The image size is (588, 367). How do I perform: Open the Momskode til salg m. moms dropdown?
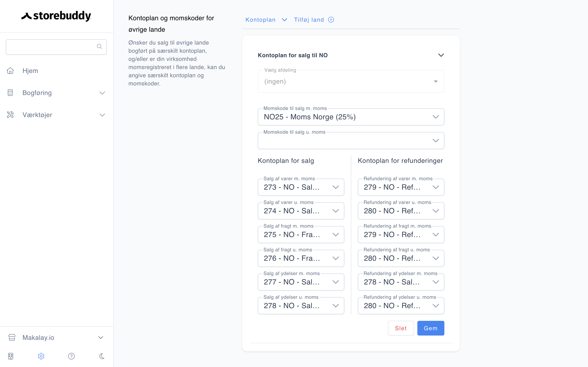351,117
